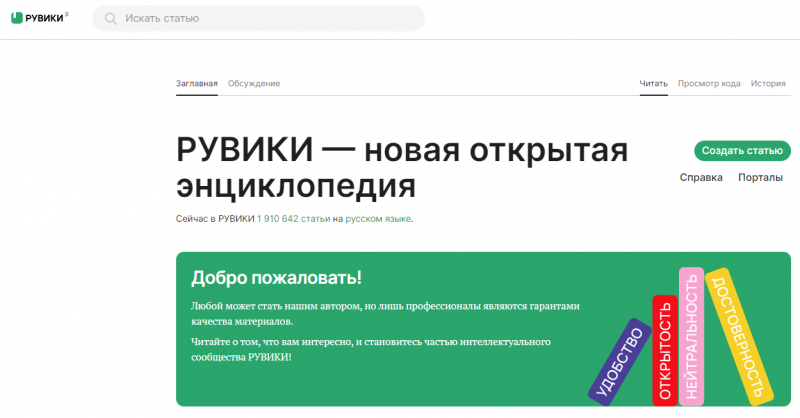Select the Читать tab

click(x=654, y=83)
